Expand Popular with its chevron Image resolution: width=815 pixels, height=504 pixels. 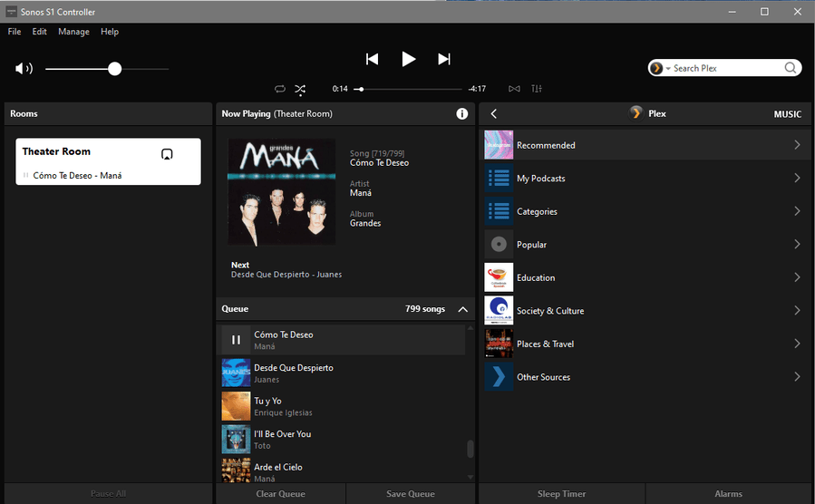tap(797, 244)
